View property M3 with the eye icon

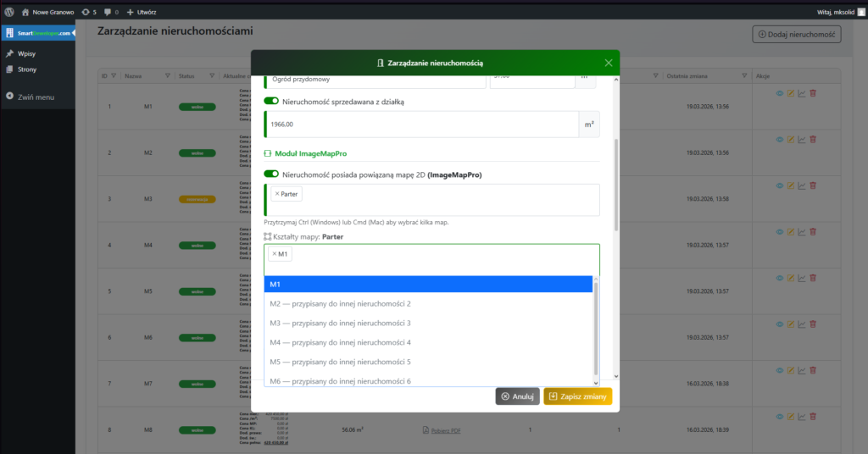[x=780, y=185]
